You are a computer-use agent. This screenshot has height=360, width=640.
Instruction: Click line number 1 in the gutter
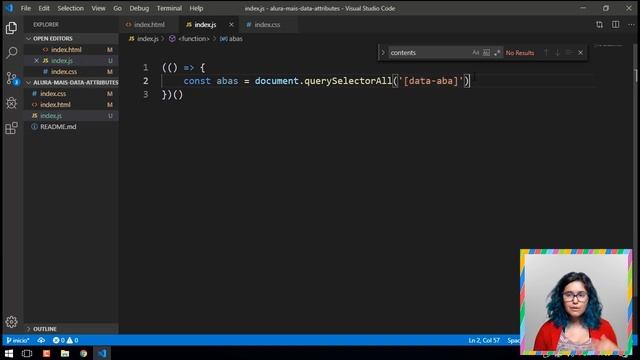[x=145, y=67]
